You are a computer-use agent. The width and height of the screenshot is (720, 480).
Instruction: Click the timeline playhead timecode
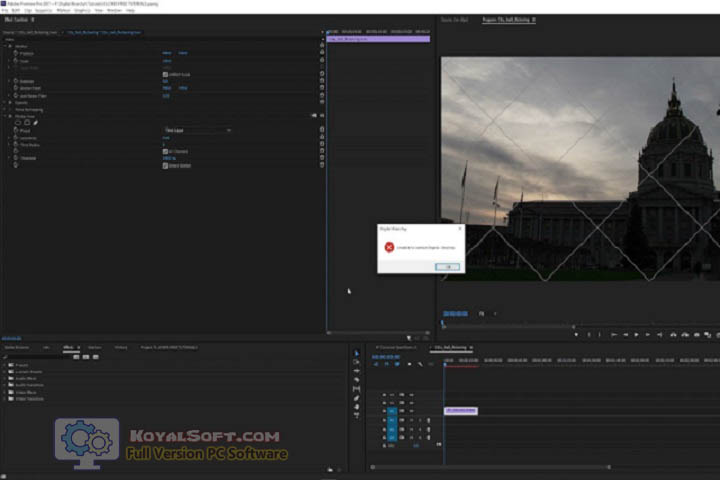[386, 356]
